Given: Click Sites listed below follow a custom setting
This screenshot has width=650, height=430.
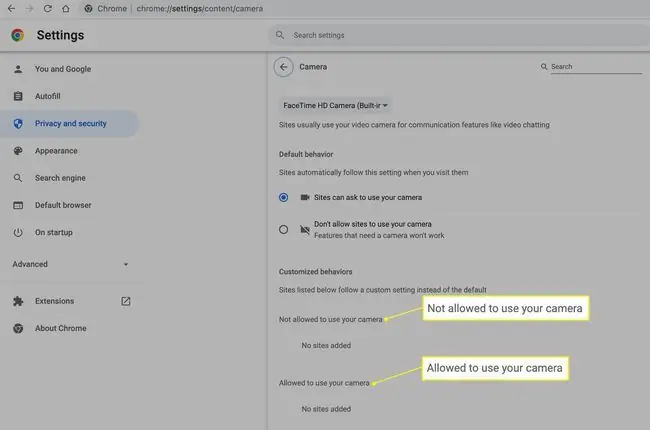Looking at the screenshot, I should pos(383,290).
